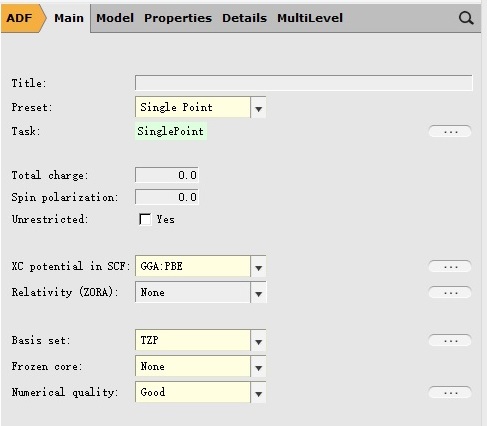
Task: Open Relativity details ellipsis button
Action: (x=450, y=292)
